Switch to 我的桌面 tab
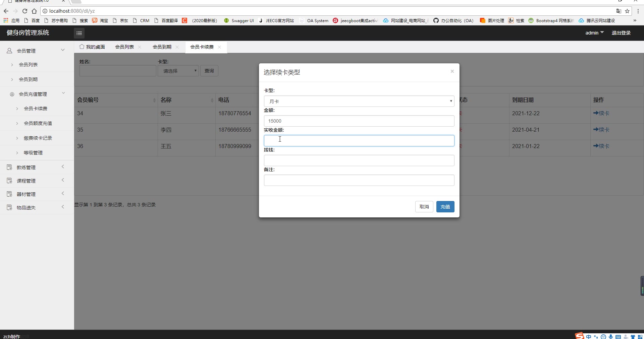The image size is (644, 339). (92, 47)
